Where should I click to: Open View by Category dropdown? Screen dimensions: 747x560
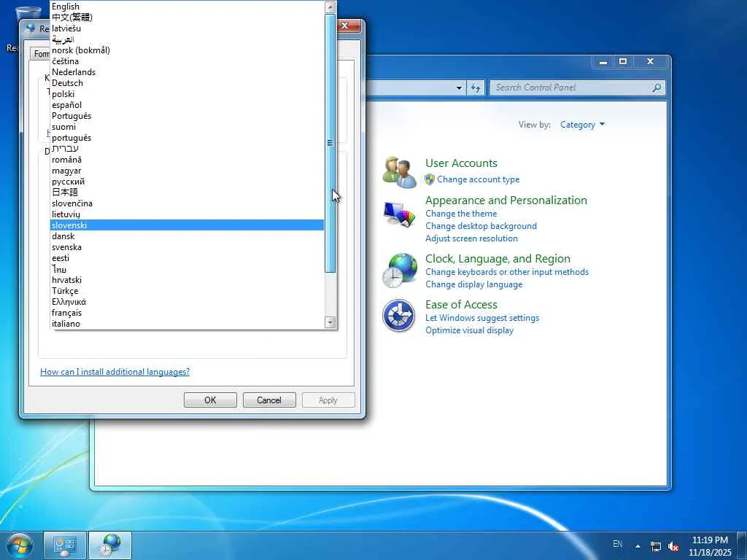pyautogui.click(x=582, y=124)
